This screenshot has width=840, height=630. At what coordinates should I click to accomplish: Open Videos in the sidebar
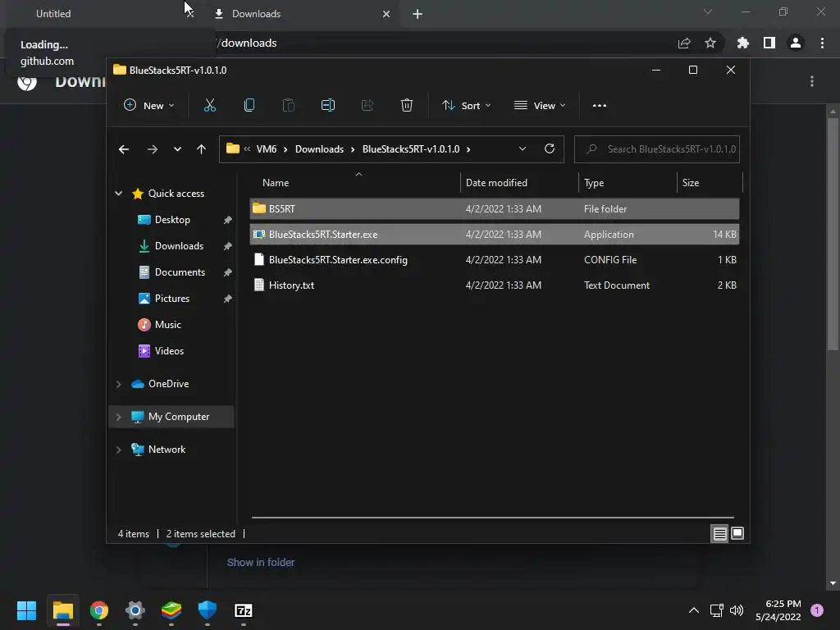(169, 351)
